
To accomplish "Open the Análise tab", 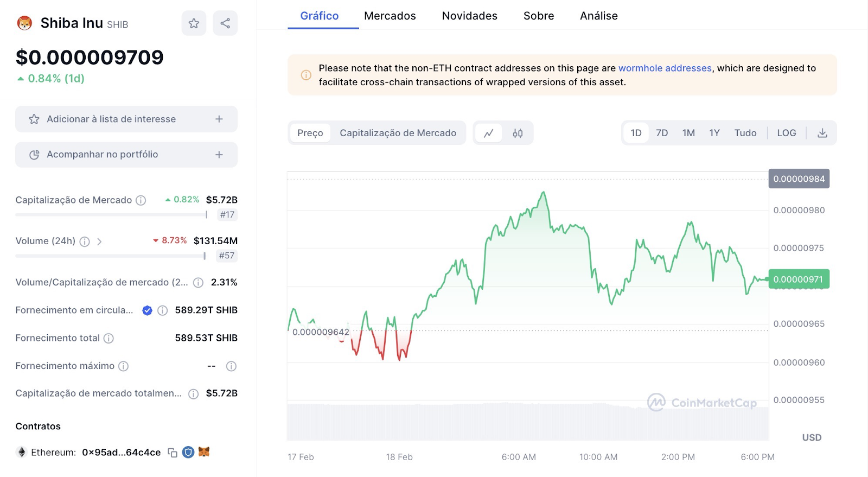I will [x=599, y=16].
